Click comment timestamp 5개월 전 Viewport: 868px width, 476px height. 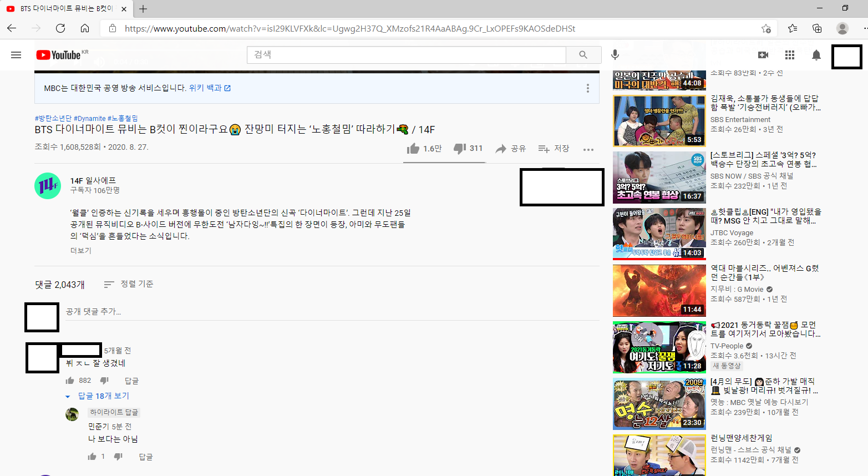click(x=118, y=351)
